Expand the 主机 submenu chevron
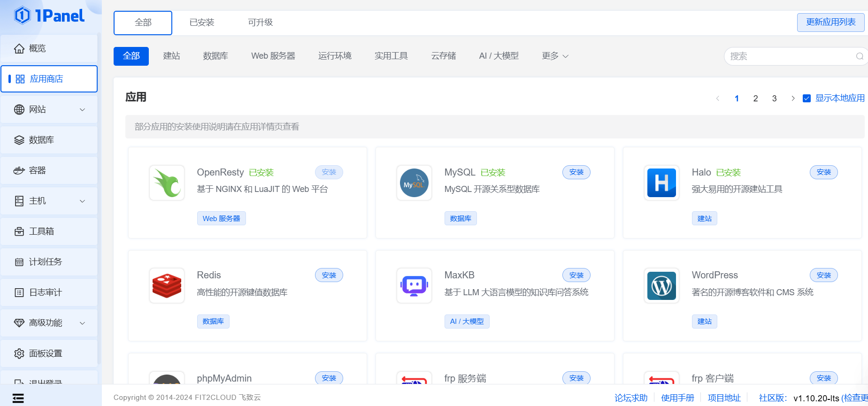The height and width of the screenshot is (406, 868). point(83,201)
